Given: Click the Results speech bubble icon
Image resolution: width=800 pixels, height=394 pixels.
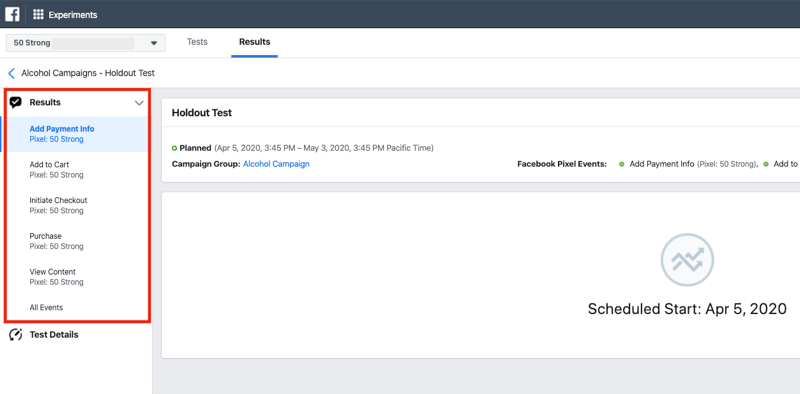Looking at the screenshot, I should (x=16, y=103).
